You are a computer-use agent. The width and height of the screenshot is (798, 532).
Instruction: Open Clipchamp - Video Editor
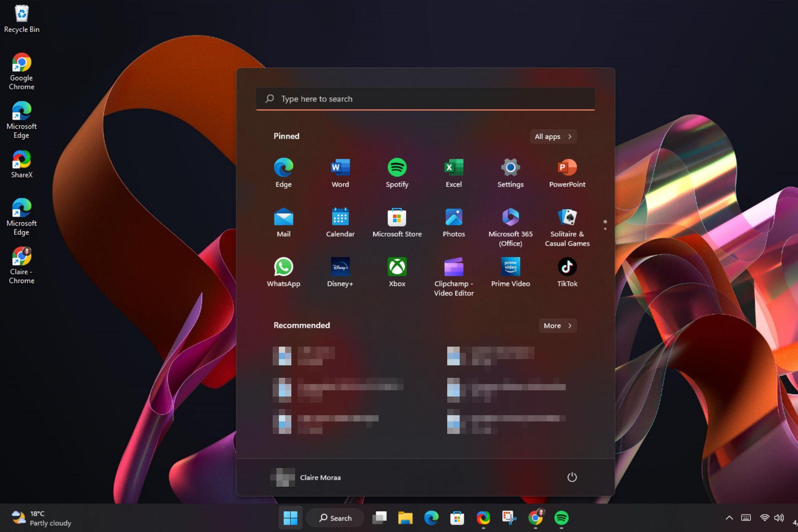coord(453,276)
